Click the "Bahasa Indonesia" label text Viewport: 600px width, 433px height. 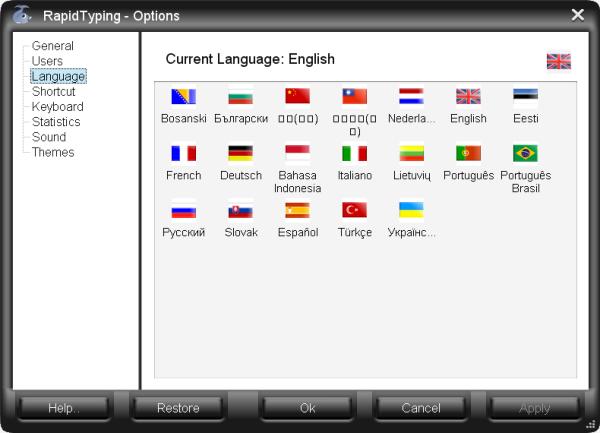[x=298, y=182]
